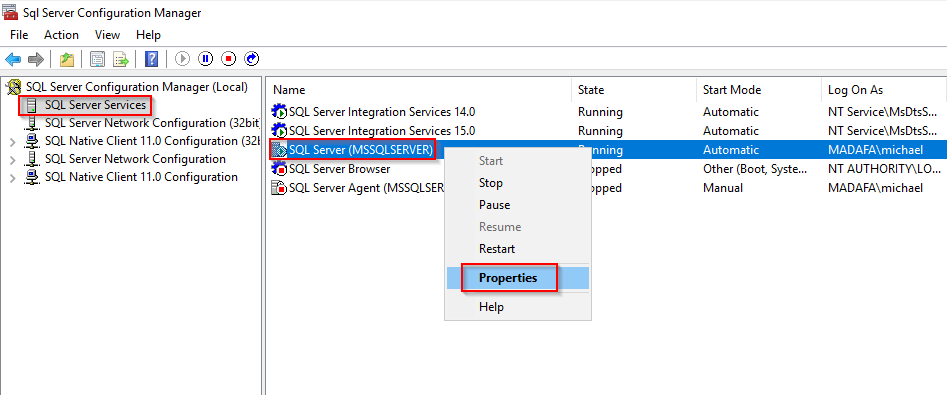Viewport: 947px width, 395px height.
Task: Click the Integration Services 15.0 service icon
Action: 279,130
